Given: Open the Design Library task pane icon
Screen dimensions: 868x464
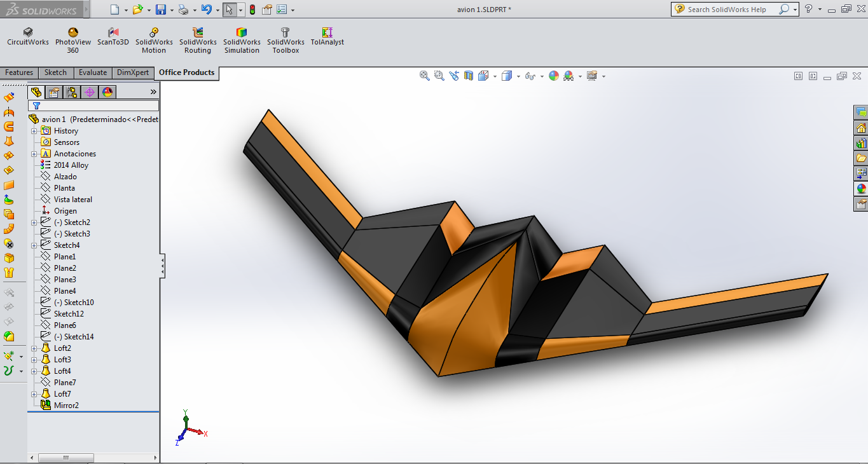Looking at the screenshot, I should 861,143.
